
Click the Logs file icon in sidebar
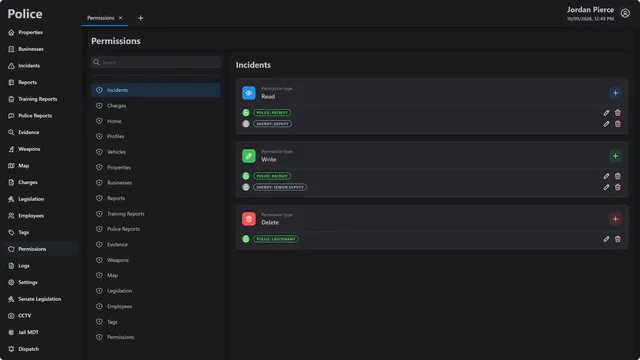click(11, 266)
